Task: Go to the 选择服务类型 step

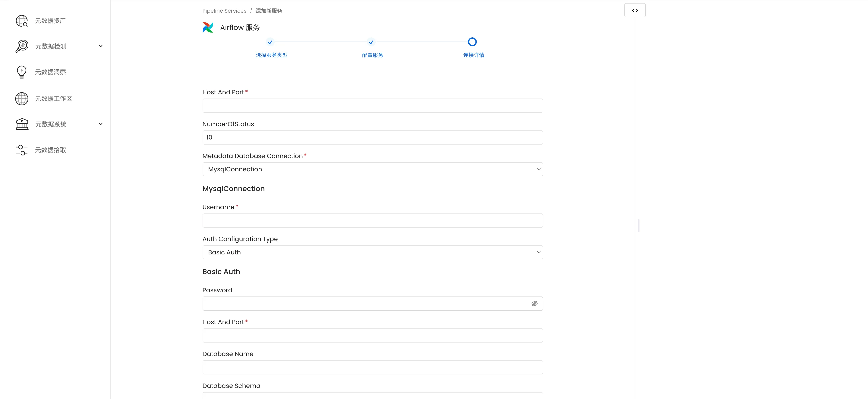Action: [270, 43]
